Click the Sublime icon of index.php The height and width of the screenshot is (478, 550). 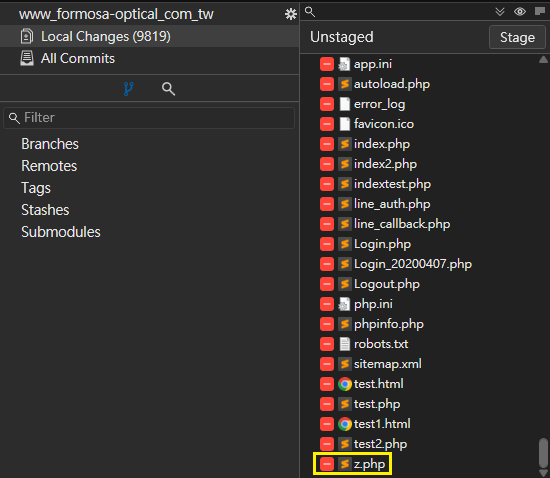pyautogui.click(x=345, y=144)
